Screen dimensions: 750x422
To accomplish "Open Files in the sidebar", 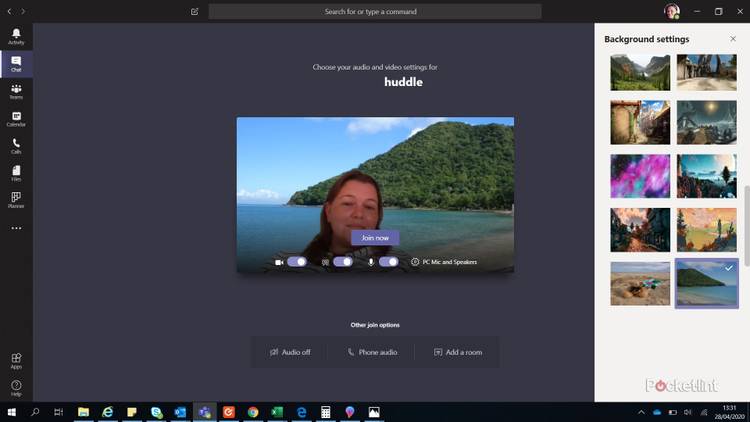I will pyautogui.click(x=16, y=172).
